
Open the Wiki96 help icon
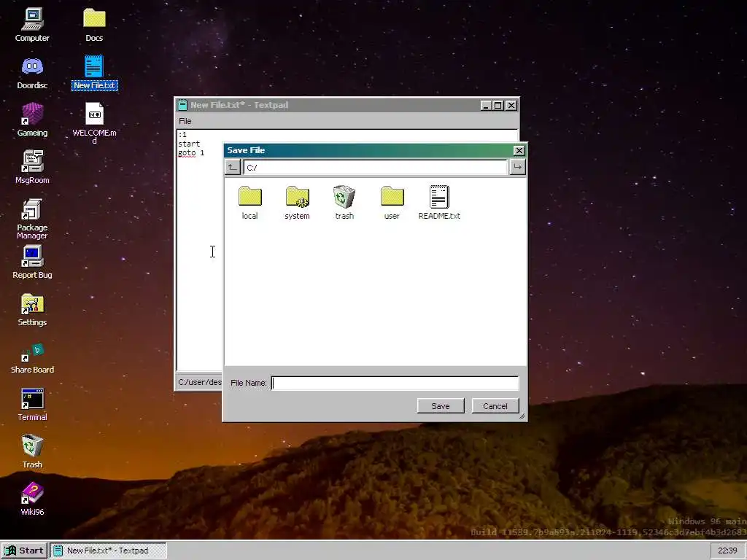tap(32, 499)
